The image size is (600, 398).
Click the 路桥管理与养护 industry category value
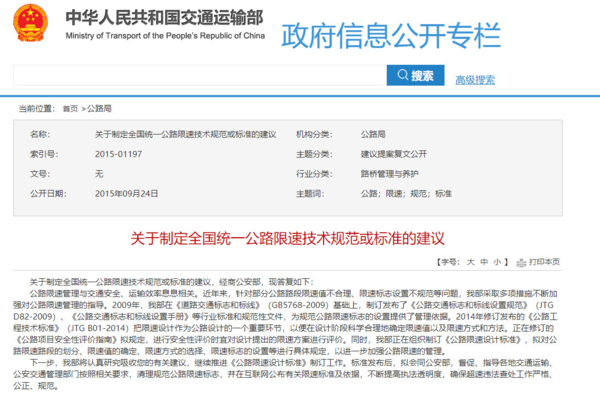coord(390,174)
